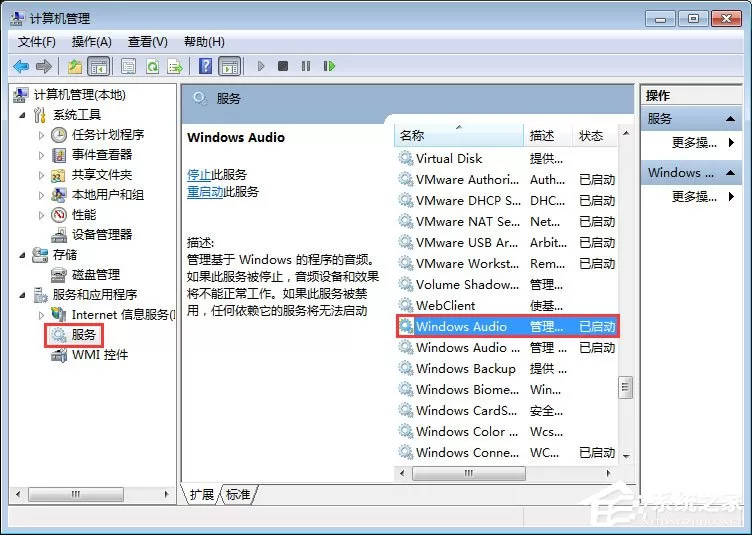Click the Up one level folder icon
The height and width of the screenshot is (535, 752).
point(75,66)
